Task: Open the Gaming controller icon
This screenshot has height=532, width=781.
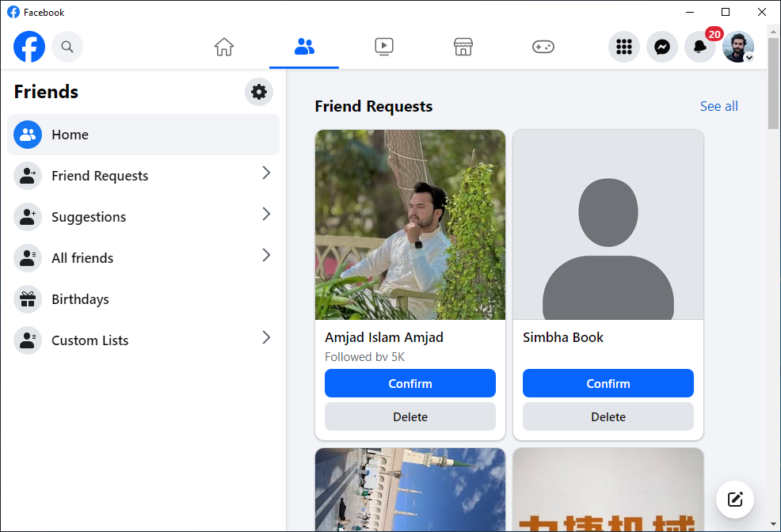Action: pos(543,47)
